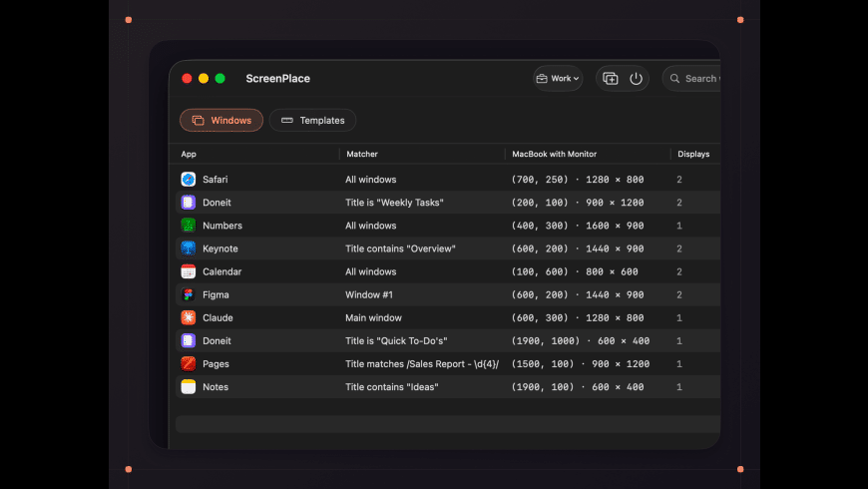Click matcher Window #1
Image resolution: width=868 pixels, height=489 pixels.
pos(369,294)
